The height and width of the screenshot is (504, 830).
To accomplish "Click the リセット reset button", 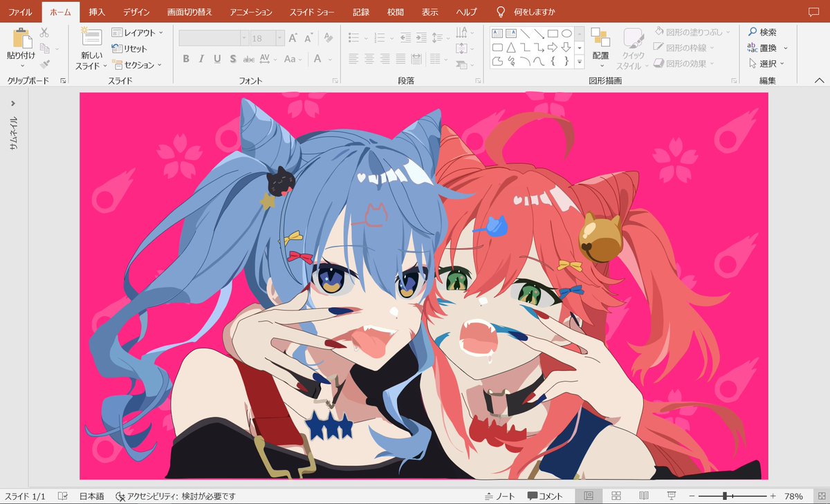I will [x=130, y=48].
